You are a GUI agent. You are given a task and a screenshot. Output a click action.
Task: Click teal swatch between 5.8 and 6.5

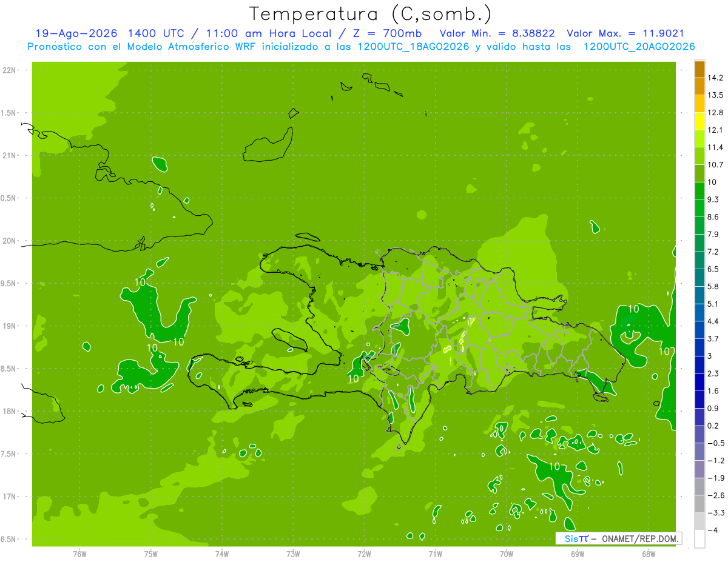pos(699,278)
